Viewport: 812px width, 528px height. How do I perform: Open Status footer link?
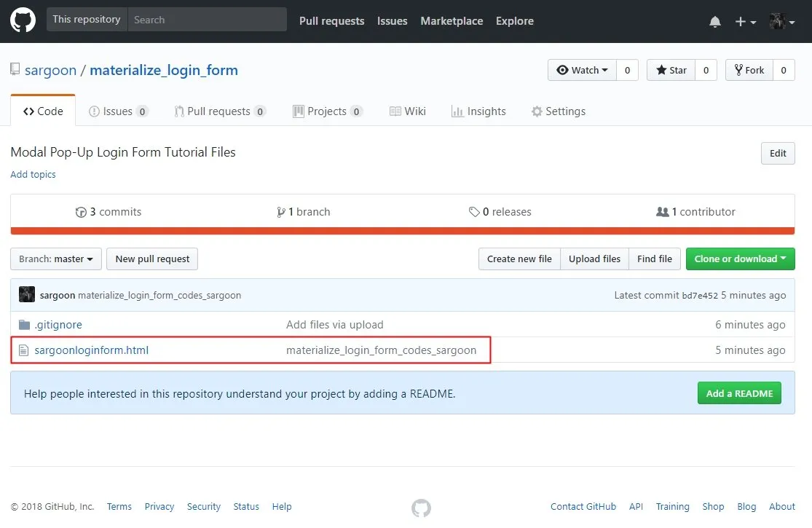[246, 506]
